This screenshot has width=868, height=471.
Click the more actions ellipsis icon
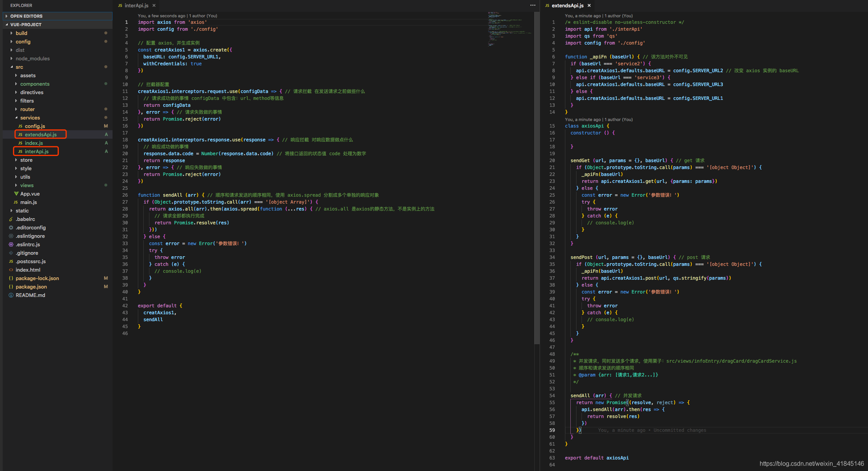(533, 5)
